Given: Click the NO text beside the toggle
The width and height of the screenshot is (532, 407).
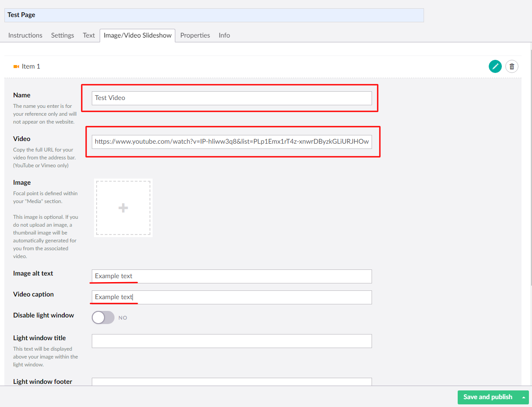Looking at the screenshot, I should coord(123,318).
